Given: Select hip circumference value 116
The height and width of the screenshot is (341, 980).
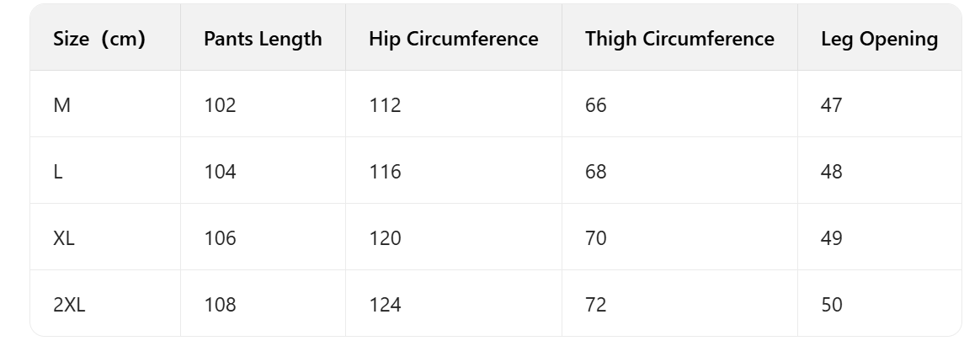Looking at the screenshot, I should (x=385, y=172).
